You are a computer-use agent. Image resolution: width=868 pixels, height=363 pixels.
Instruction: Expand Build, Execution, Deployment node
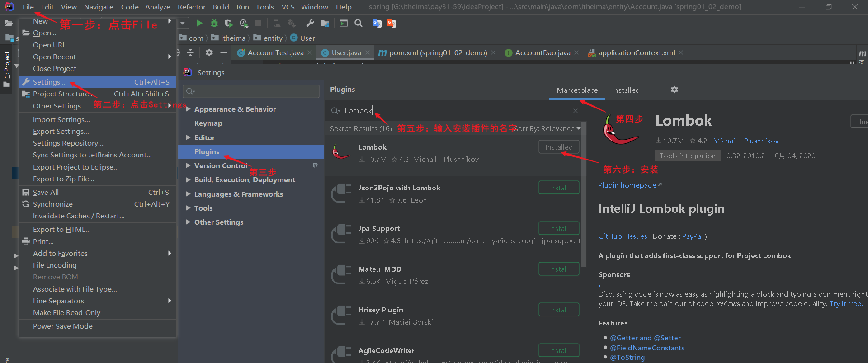point(188,180)
